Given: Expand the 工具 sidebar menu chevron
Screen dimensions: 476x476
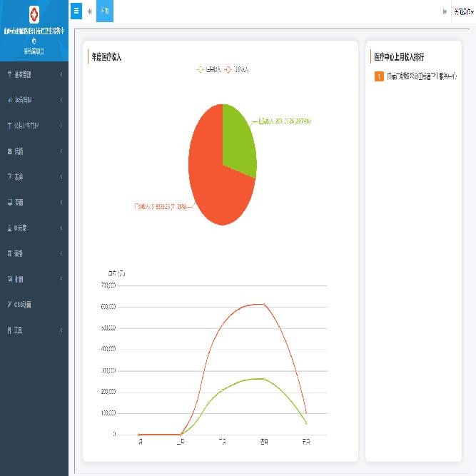Looking at the screenshot, I should pyautogui.click(x=61, y=330).
